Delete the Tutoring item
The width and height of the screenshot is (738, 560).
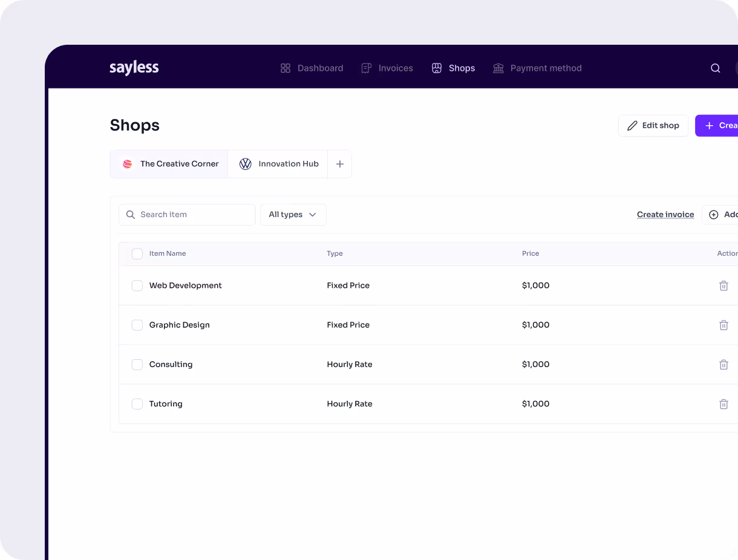[x=723, y=404]
